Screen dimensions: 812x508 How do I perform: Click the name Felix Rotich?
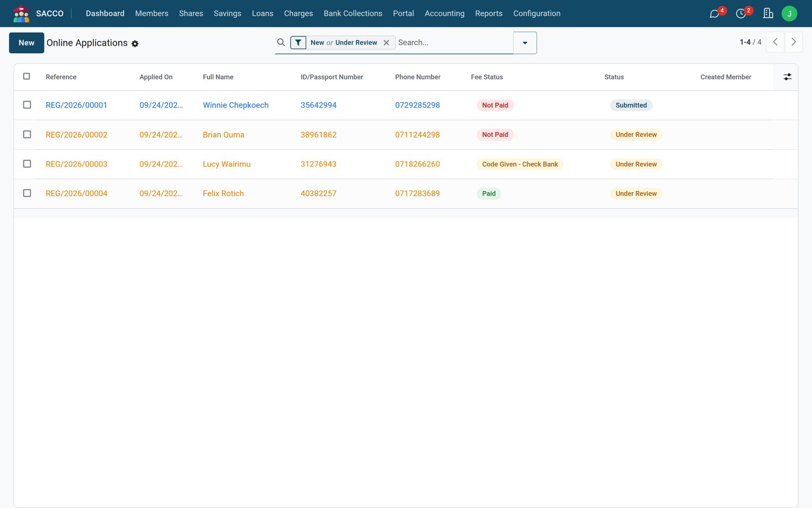[223, 194]
